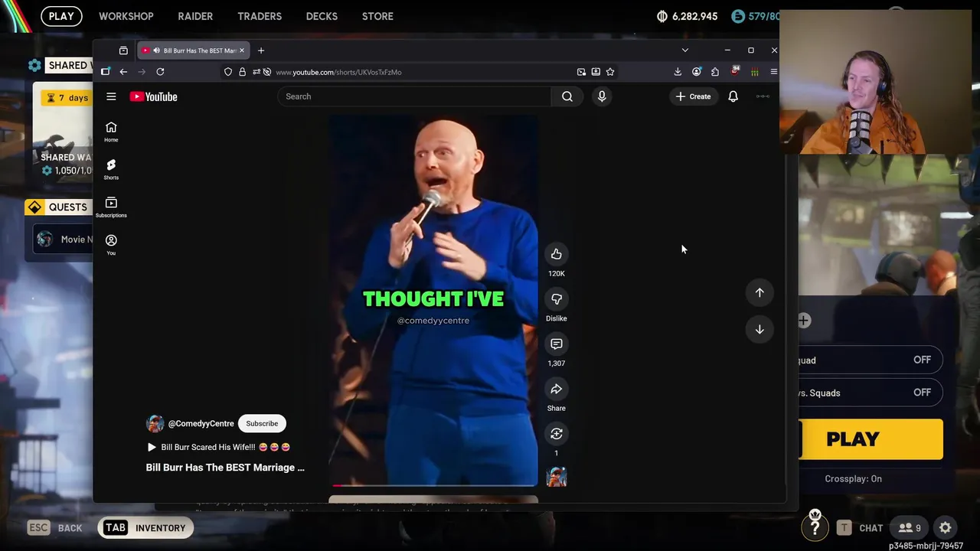980x551 pixels.
Task: Open STORE tab in game menu
Action: click(x=377, y=16)
